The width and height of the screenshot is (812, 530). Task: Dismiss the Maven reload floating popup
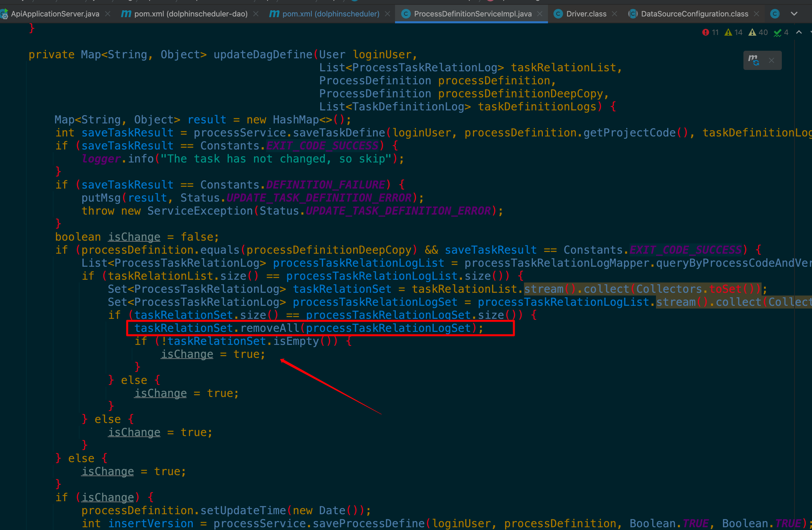point(772,60)
